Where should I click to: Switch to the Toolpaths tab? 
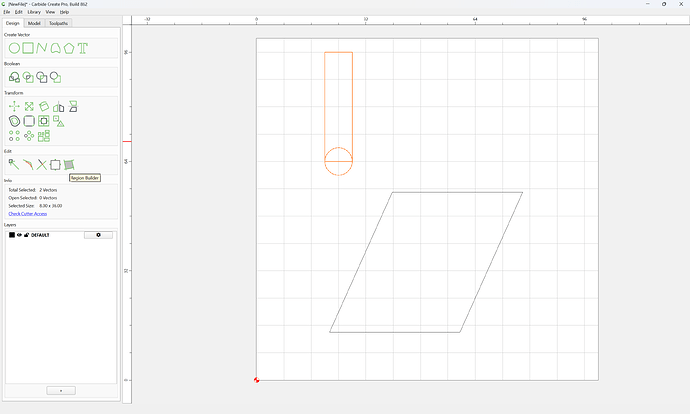click(59, 23)
